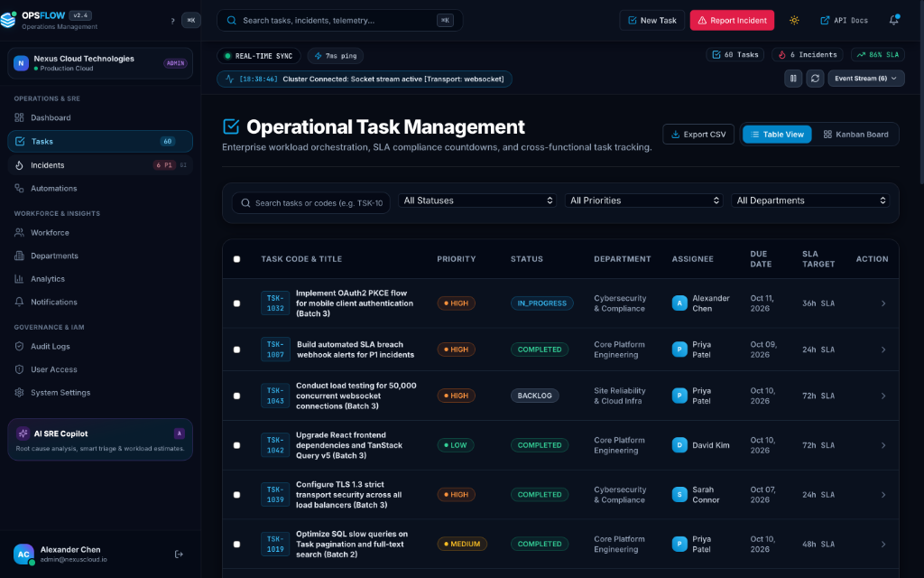924x578 pixels.
Task: Click Export CSV button
Action: [698, 135]
